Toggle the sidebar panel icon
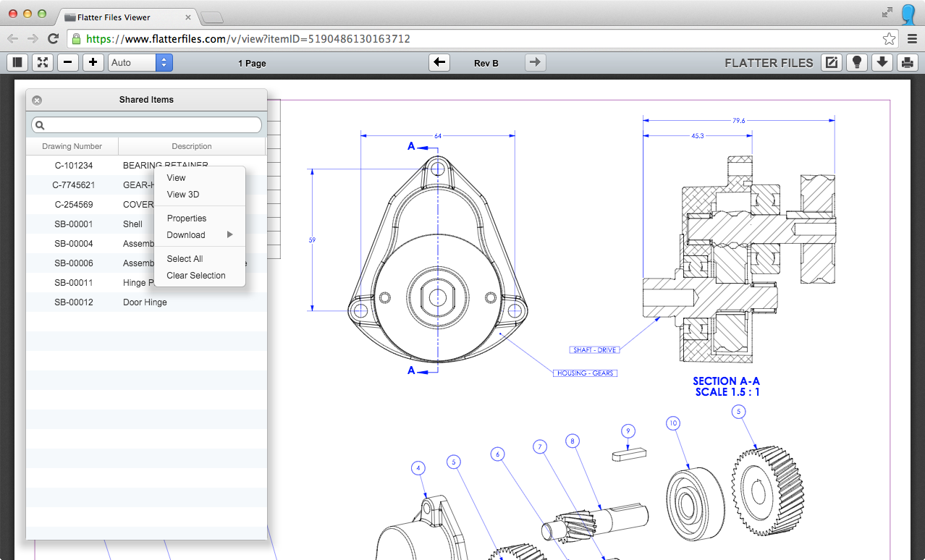This screenshot has height=560, width=925. (17, 62)
